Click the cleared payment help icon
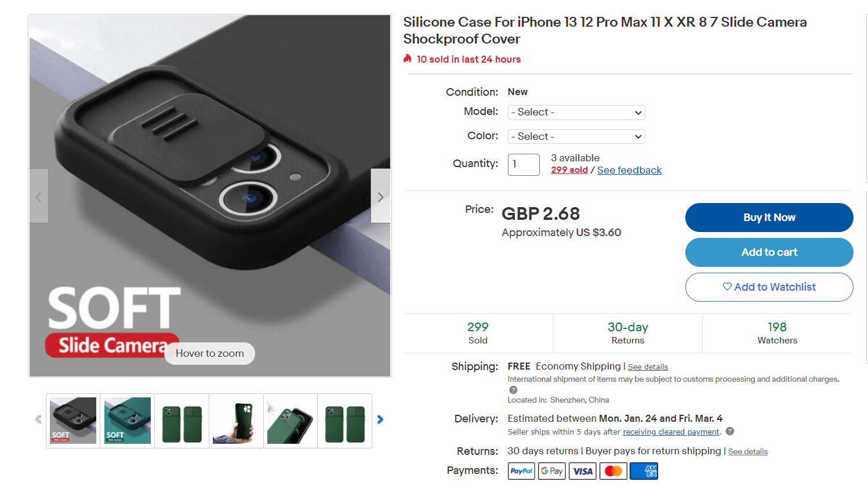 click(x=730, y=431)
